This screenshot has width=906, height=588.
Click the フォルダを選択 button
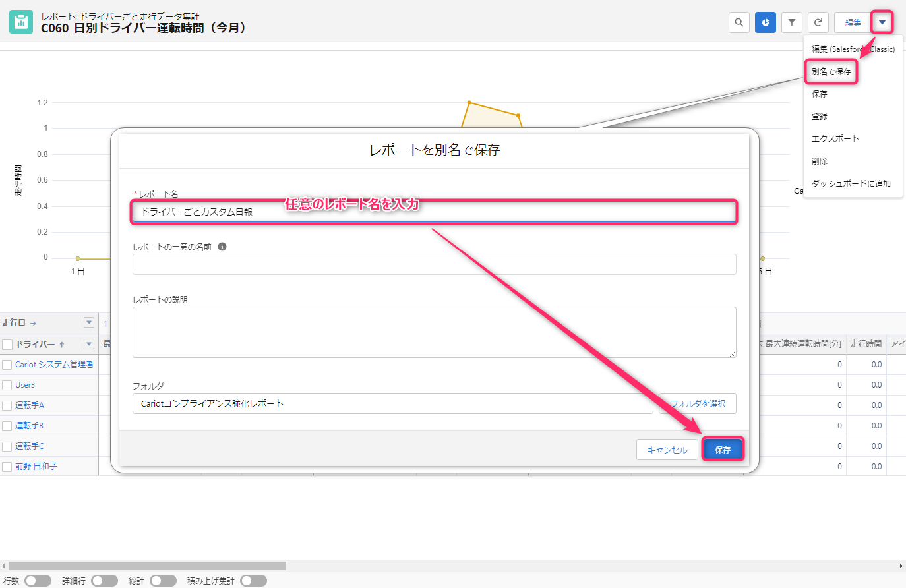click(x=698, y=403)
